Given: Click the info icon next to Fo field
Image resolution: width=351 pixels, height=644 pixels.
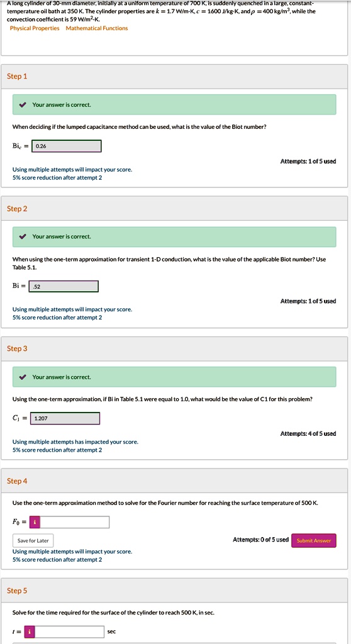Looking at the screenshot, I should tap(35, 523).
